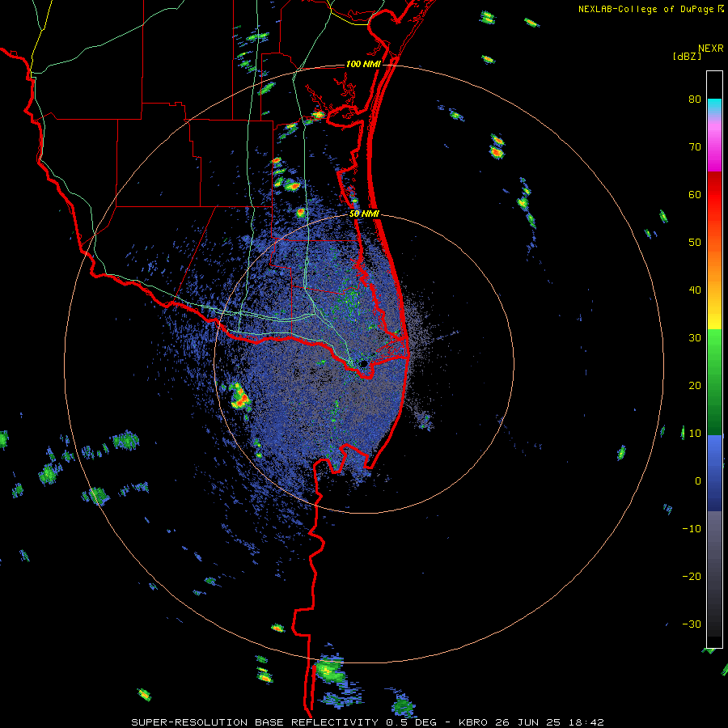728x728 pixels.
Task: Click the 80 dBZ scale value
Action: (695, 99)
